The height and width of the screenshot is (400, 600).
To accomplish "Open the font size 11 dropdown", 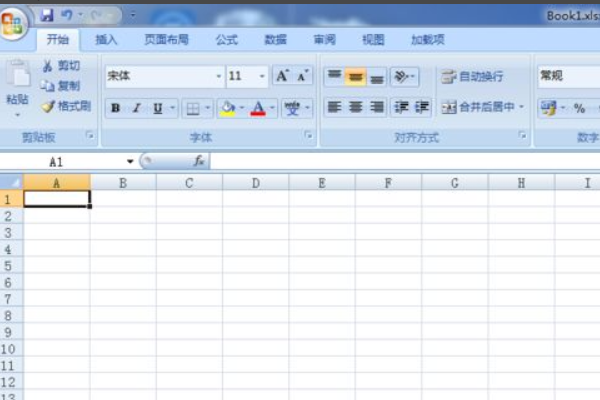I will click(262, 76).
